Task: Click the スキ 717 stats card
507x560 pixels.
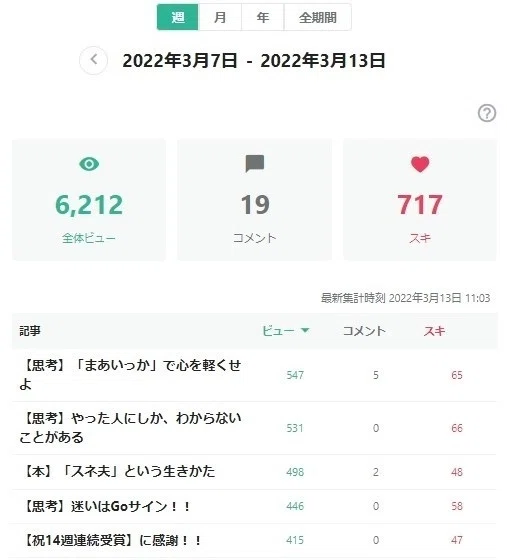Action: click(x=420, y=199)
